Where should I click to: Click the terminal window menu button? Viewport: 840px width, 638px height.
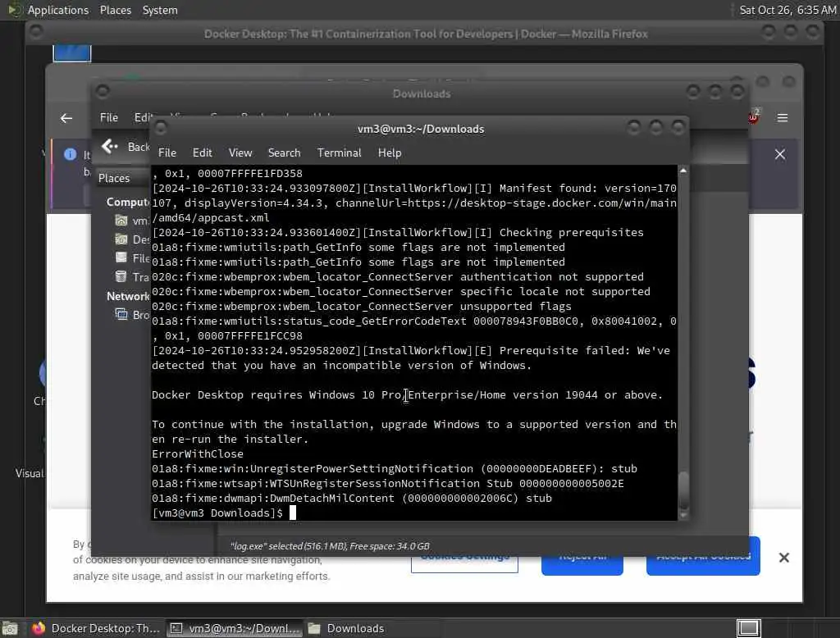[x=160, y=128]
